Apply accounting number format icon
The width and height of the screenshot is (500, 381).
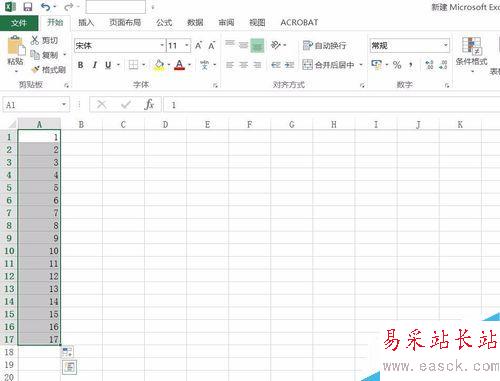pyautogui.click(x=376, y=65)
